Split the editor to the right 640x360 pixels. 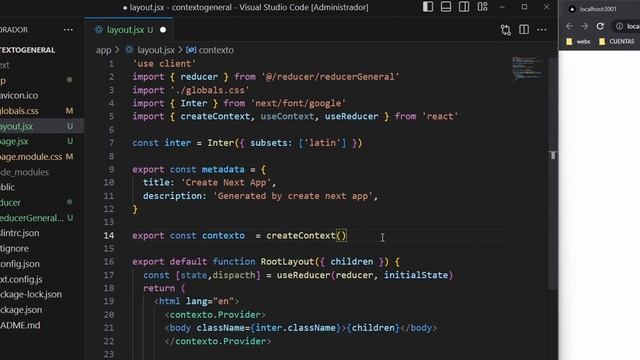(524, 30)
